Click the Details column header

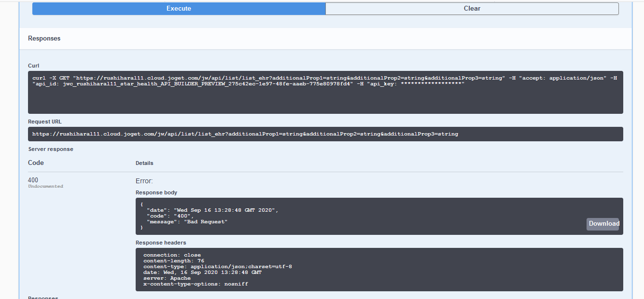click(x=144, y=163)
